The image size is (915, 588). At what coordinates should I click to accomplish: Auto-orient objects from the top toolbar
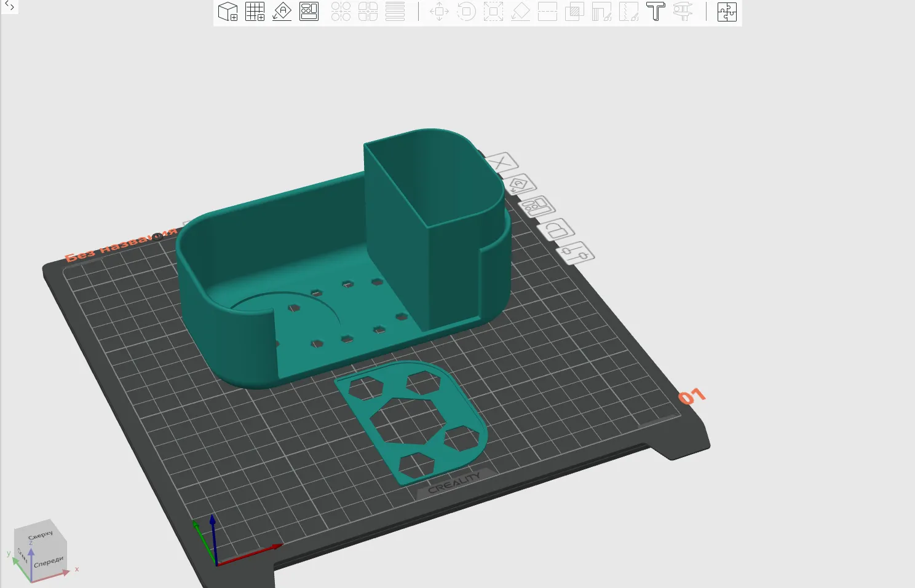(282, 12)
